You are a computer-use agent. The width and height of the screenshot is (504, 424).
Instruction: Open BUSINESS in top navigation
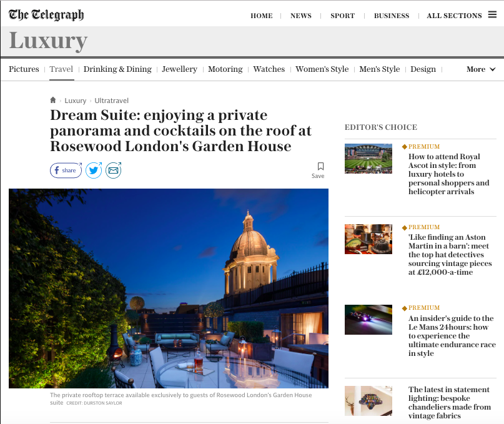click(392, 16)
